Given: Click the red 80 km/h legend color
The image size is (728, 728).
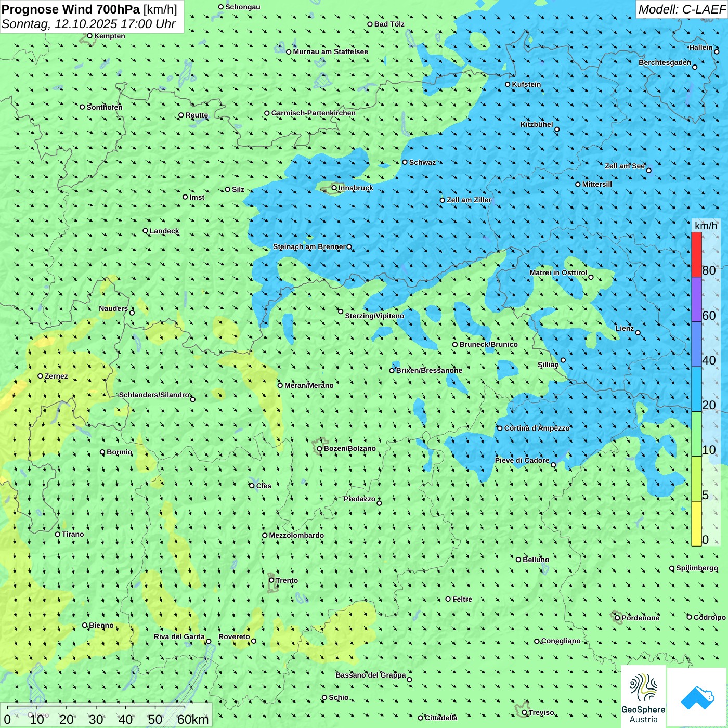Looking at the screenshot, I should 696,254.
